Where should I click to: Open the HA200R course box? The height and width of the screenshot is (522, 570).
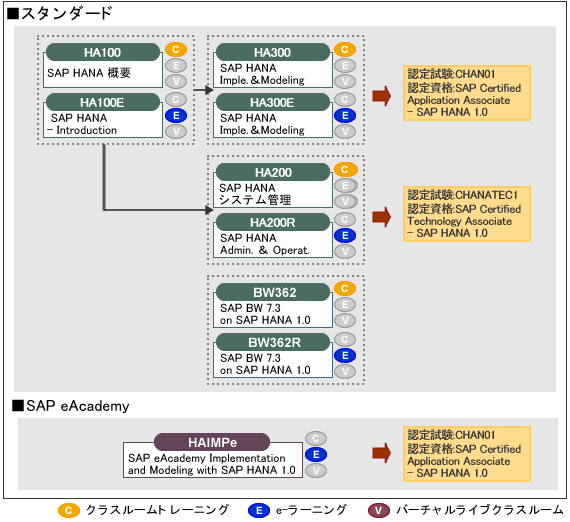(x=273, y=236)
